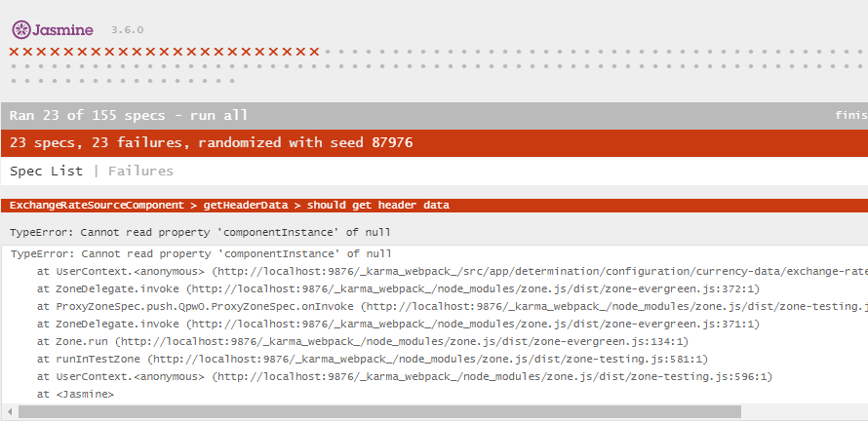Click the Jasmine version 3.6.0 label
Viewport: 868px width, 421px height.
point(128,30)
